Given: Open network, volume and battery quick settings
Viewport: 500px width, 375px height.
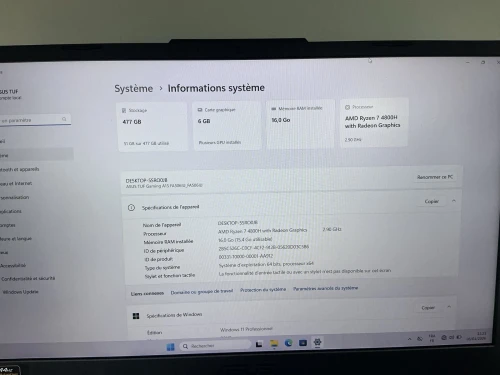Looking at the screenshot, I should [451, 337].
